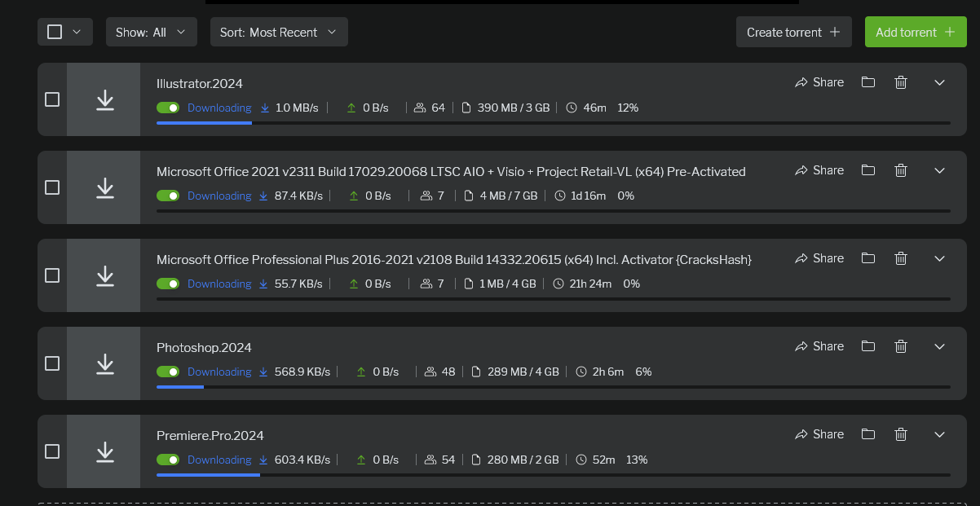Viewport: 980px width, 506px height.
Task: Click peers icon in Illustrator.2024 row
Action: [420, 108]
